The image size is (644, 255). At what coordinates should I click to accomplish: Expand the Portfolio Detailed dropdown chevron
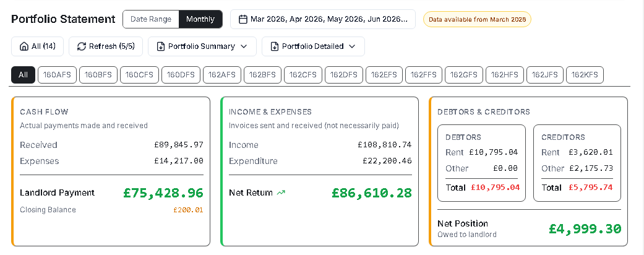coord(352,46)
